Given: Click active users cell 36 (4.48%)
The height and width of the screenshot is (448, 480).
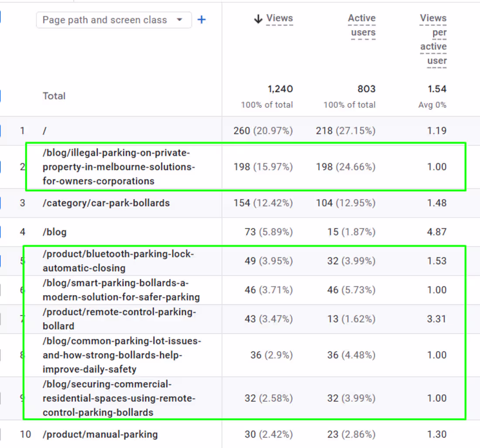Looking at the screenshot, I should (x=351, y=355).
